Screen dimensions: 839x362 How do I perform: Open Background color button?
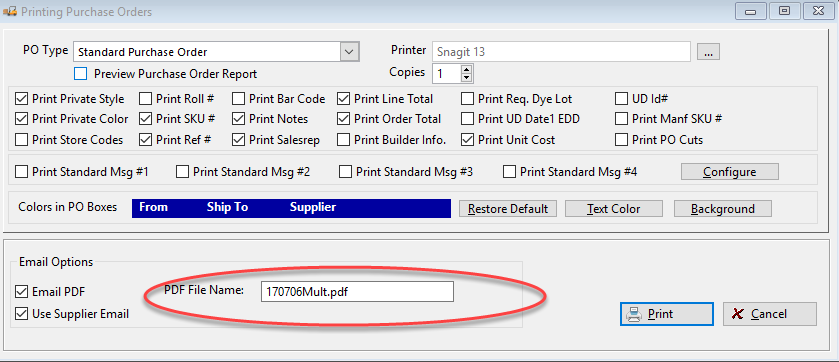723,209
